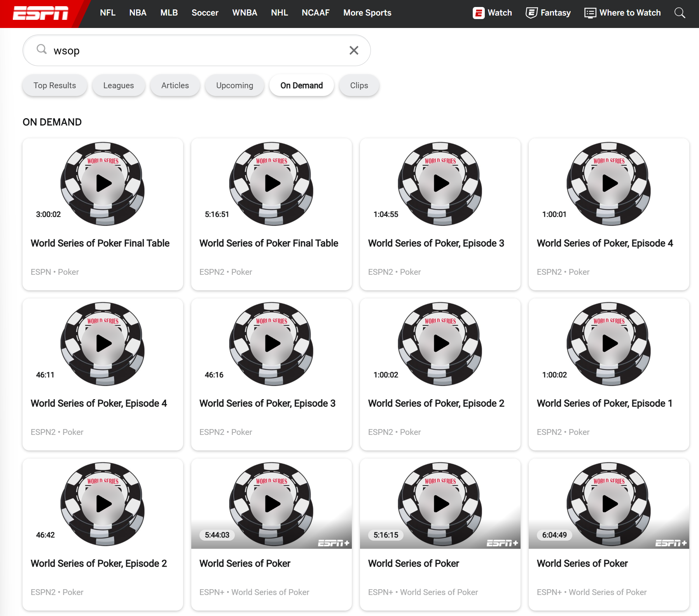Open Final Table title on the ESPN • Poker card
The image size is (699, 616).
100,243
